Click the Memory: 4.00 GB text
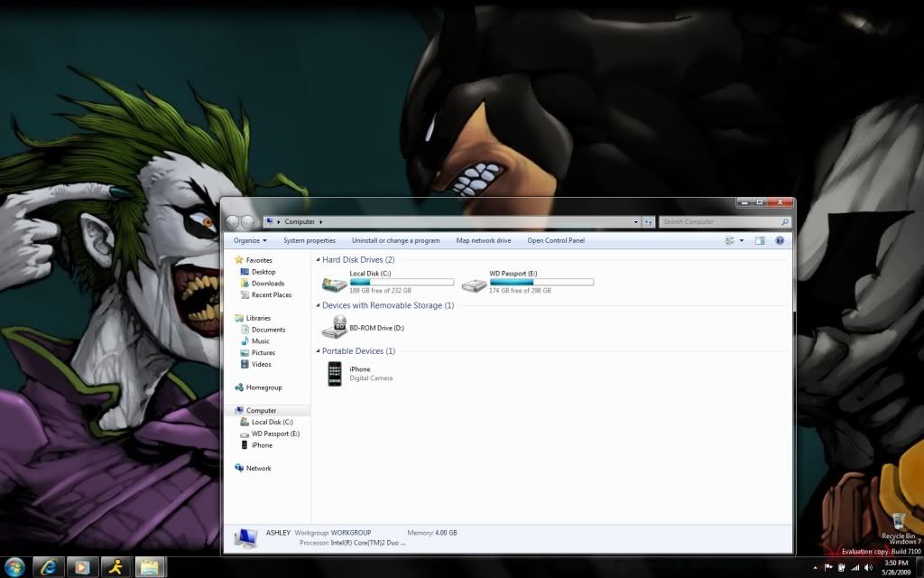This screenshot has height=578, width=924. click(x=432, y=533)
